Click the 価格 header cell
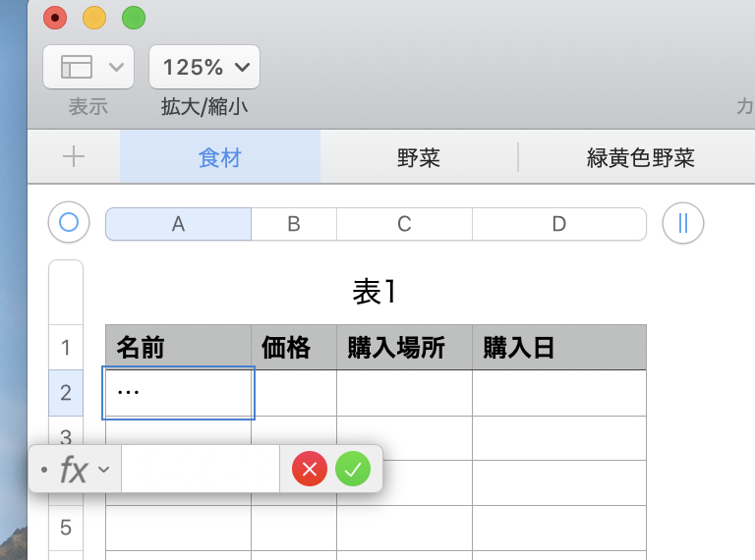755x560 pixels. (x=293, y=348)
